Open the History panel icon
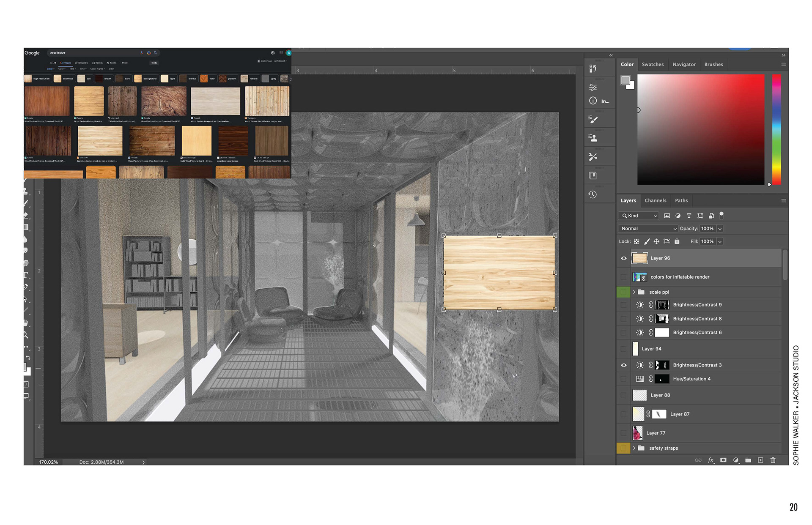This screenshot has height=525, width=812. pyautogui.click(x=593, y=194)
